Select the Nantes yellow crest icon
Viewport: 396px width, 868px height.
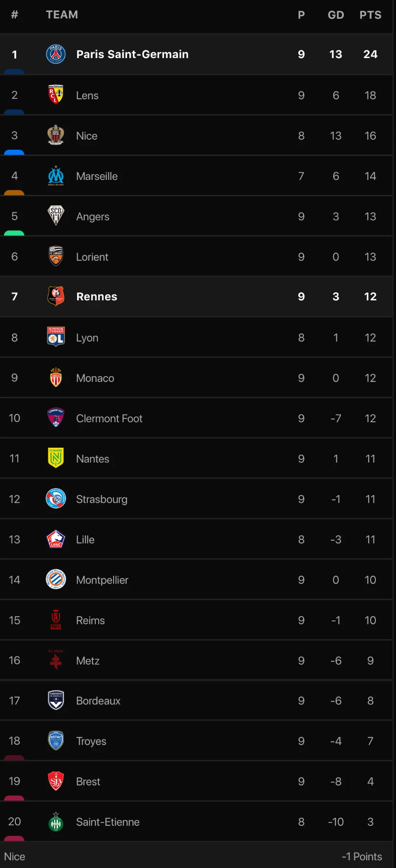pos(56,458)
